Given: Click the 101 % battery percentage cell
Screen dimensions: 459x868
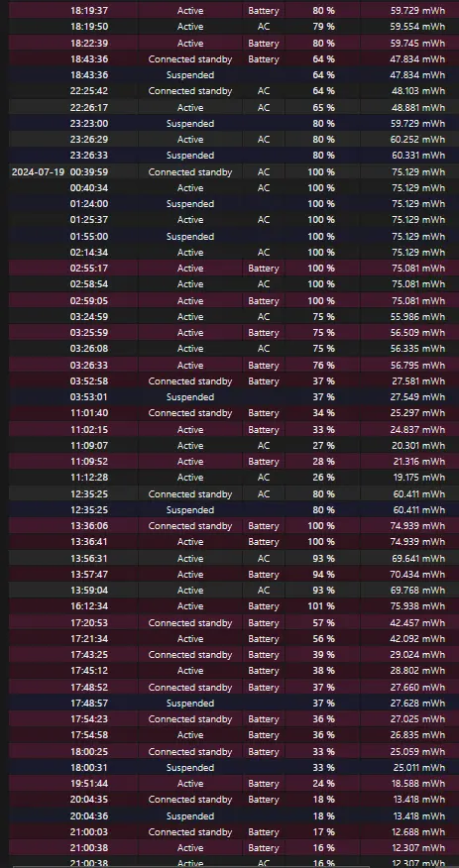Looking at the screenshot, I should pos(321,606).
